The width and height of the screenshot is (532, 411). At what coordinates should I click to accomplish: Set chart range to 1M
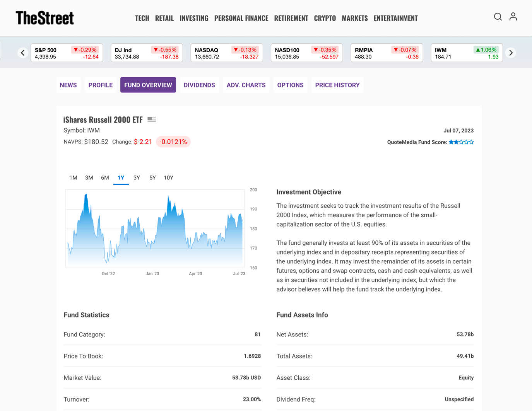click(73, 178)
